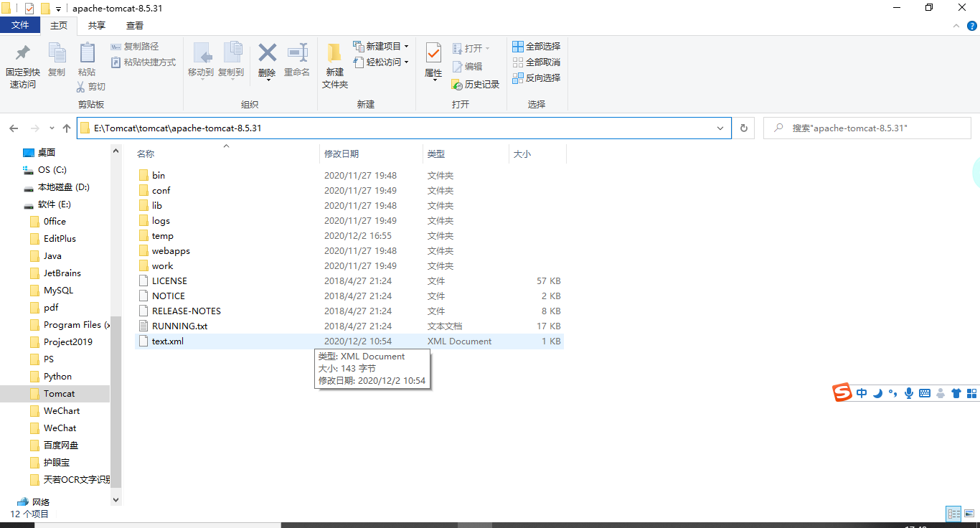This screenshot has height=528, width=980.
Task: Open Properties checkmark icon
Action: 433,52
